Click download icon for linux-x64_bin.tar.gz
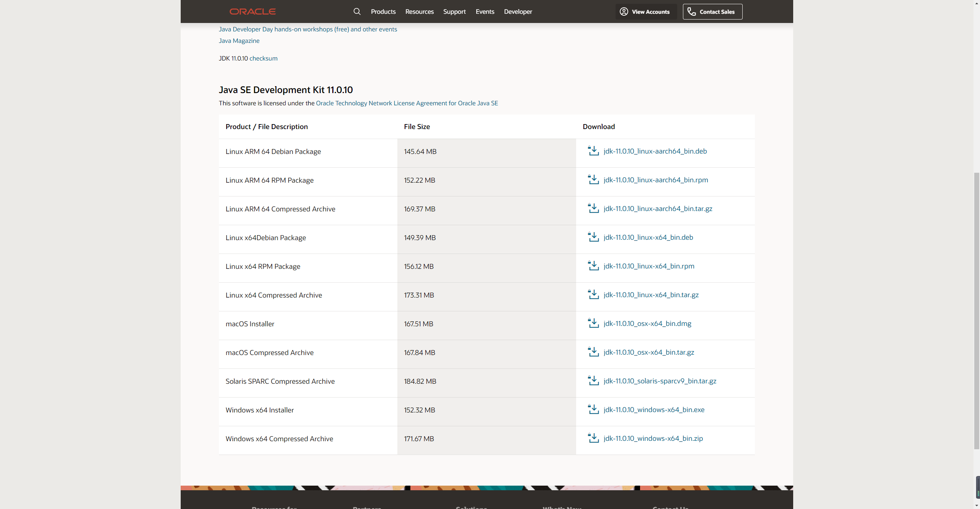980x509 pixels. coord(593,294)
